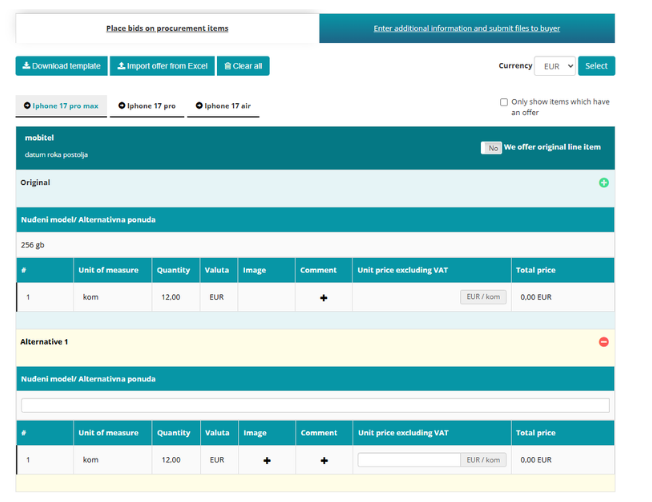
Task: Click Download template button
Action: click(x=61, y=66)
